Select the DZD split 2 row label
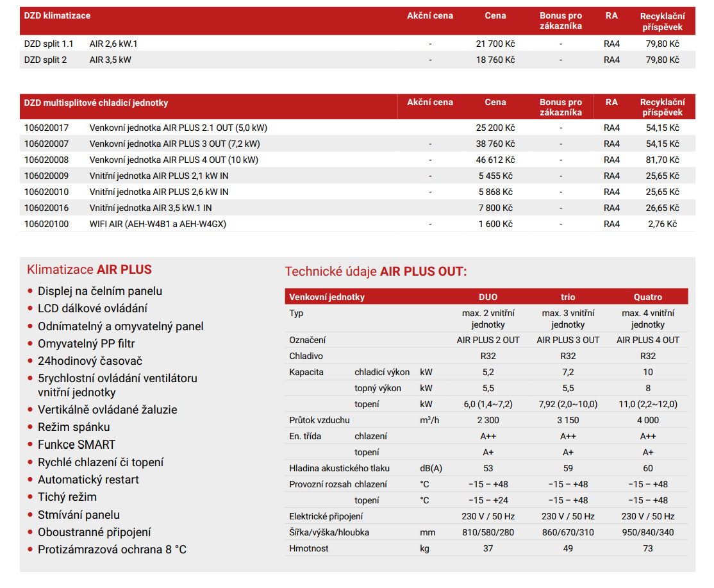This screenshot has height=588, width=714. [46, 60]
